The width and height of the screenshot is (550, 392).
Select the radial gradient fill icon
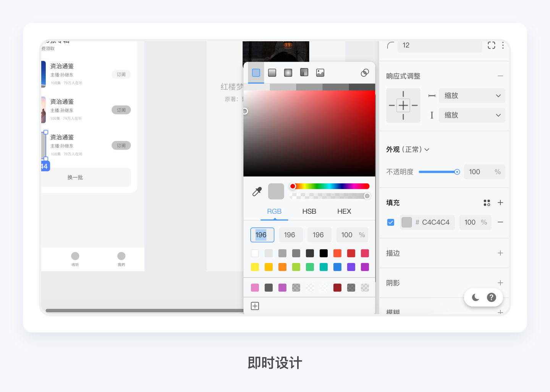[x=288, y=72]
